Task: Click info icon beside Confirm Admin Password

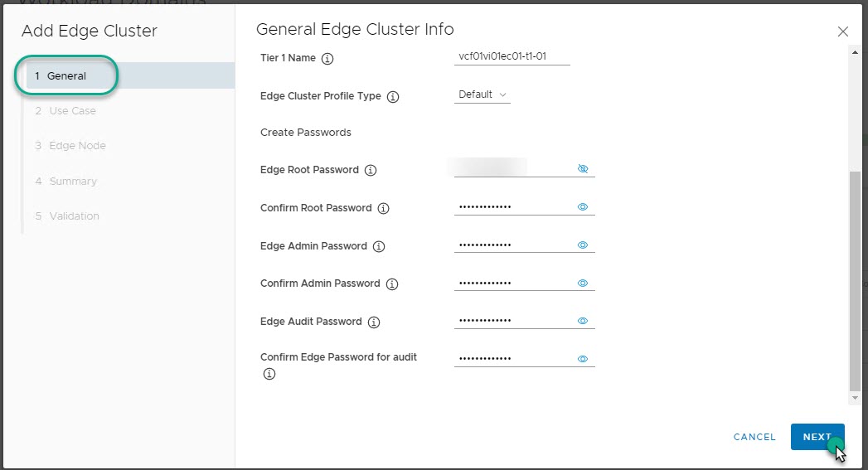Action: 392,284
